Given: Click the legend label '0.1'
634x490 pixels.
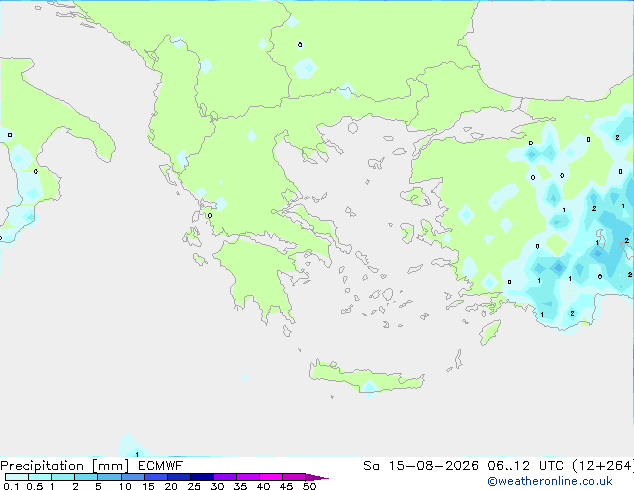Looking at the screenshot, I should tap(11, 486).
